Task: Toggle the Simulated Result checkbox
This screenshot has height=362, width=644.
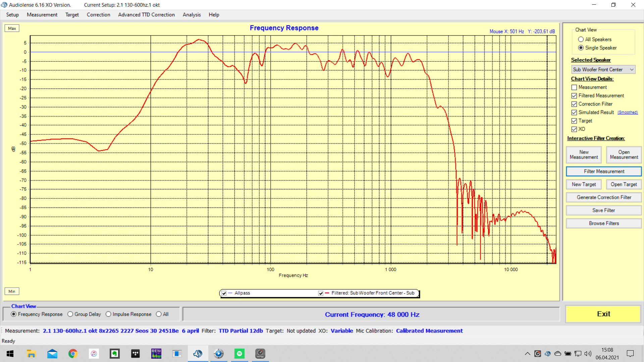Action: (574, 113)
